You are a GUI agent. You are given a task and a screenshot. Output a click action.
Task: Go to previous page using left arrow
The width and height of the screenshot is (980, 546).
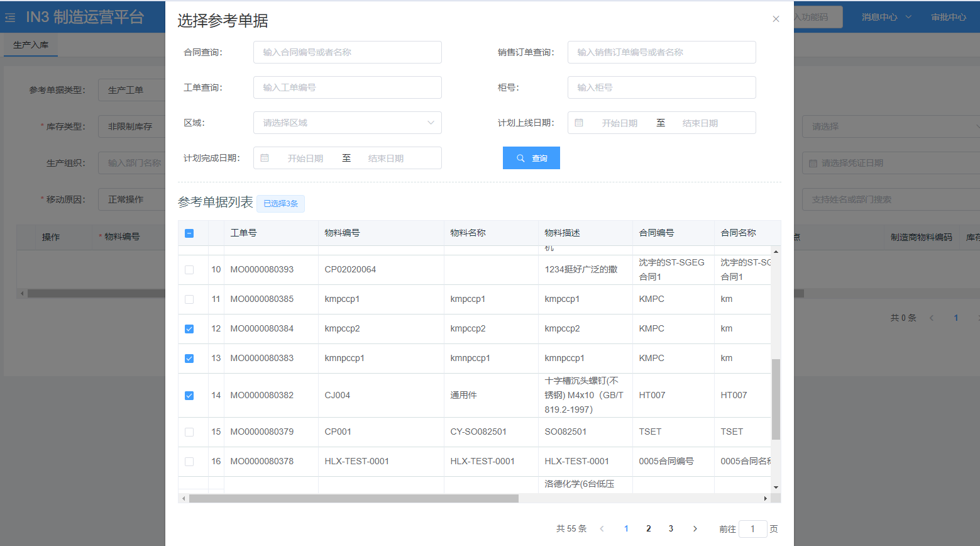(x=602, y=528)
